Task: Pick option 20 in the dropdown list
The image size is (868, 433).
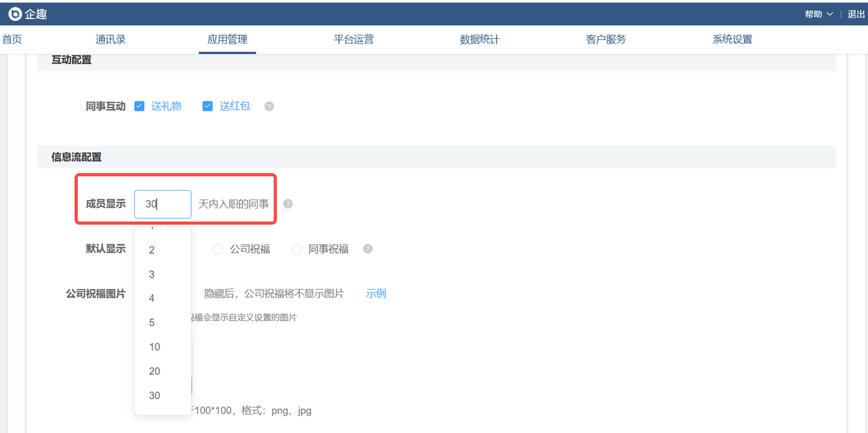Action: click(x=155, y=371)
